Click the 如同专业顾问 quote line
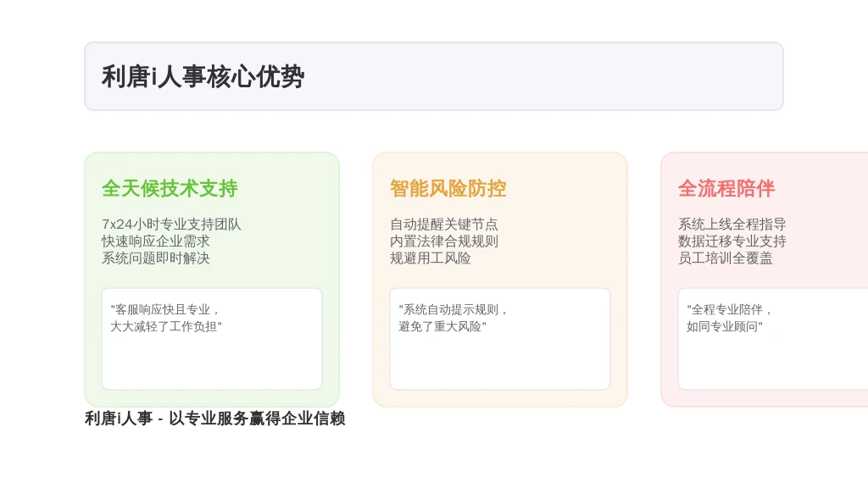868x488 pixels. (725, 326)
